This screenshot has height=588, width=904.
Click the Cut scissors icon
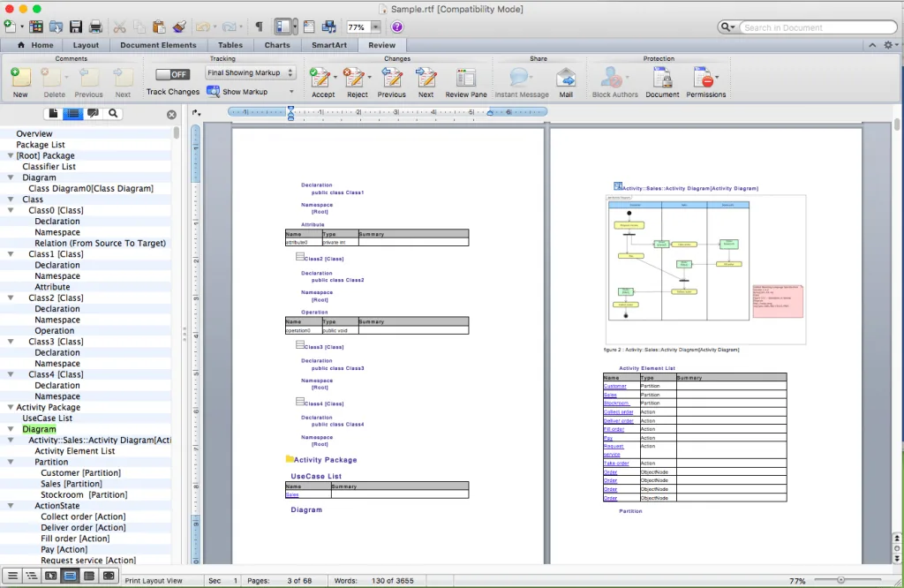pyautogui.click(x=119, y=26)
